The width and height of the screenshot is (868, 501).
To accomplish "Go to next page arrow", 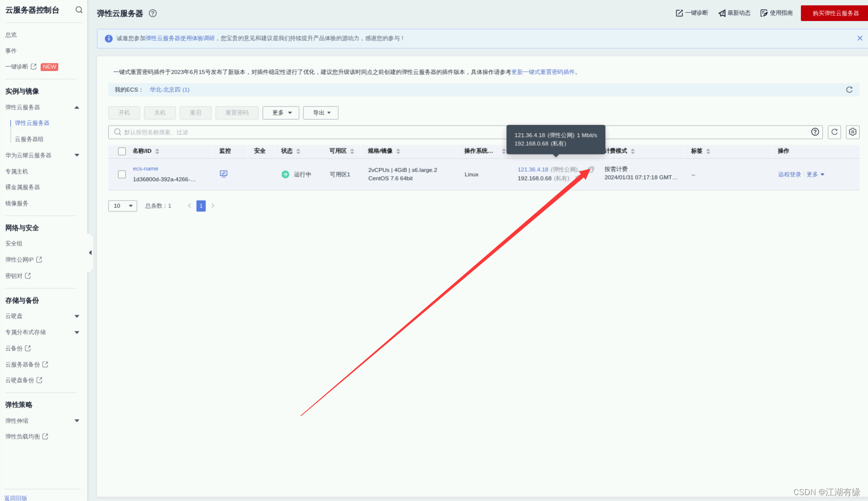I will click(x=213, y=206).
